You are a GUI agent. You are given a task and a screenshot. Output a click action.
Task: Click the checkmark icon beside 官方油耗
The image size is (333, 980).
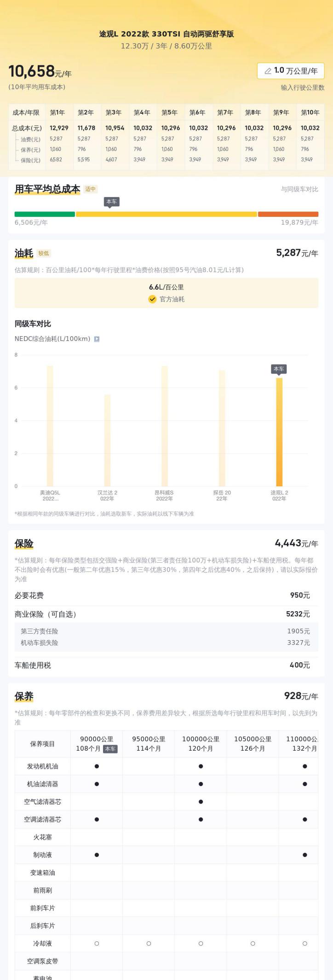tap(152, 299)
